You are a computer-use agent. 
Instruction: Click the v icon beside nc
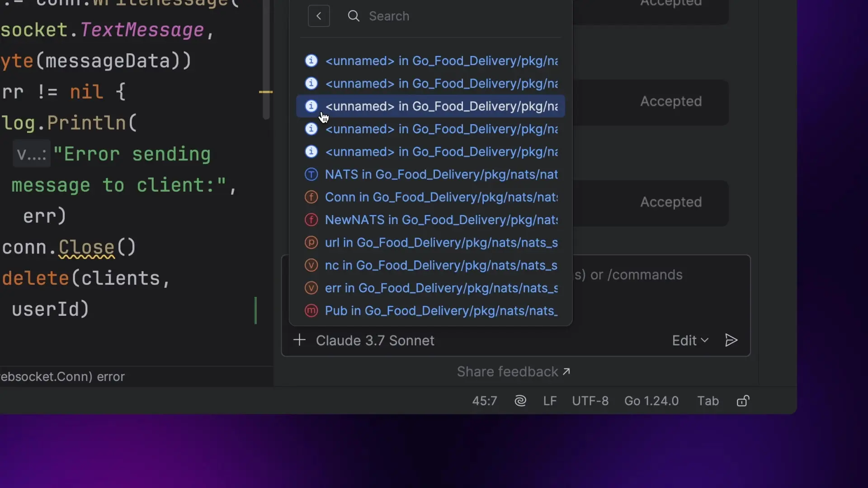(311, 265)
